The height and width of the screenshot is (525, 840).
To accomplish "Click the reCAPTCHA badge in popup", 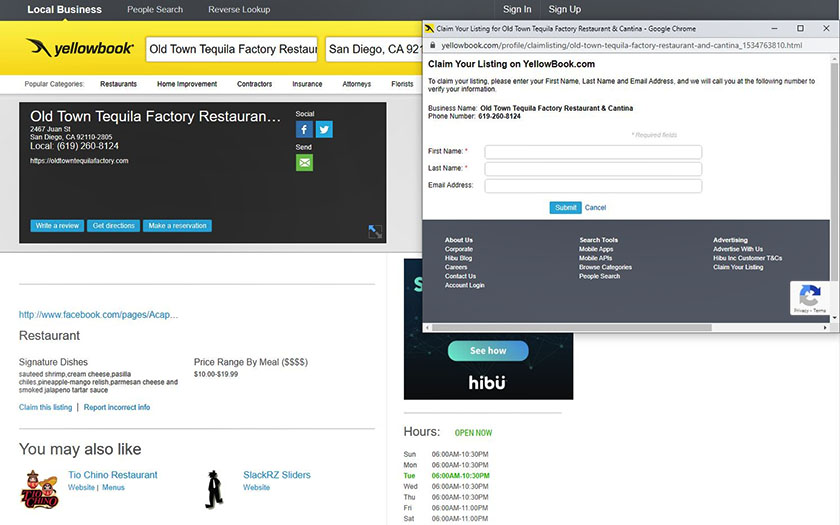I will tap(811, 298).
